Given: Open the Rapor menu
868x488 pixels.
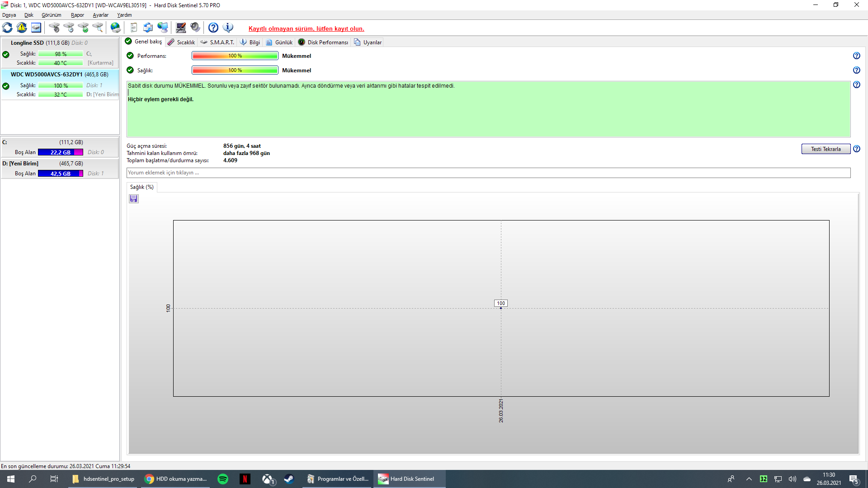Looking at the screenshot, I should 77,15.
